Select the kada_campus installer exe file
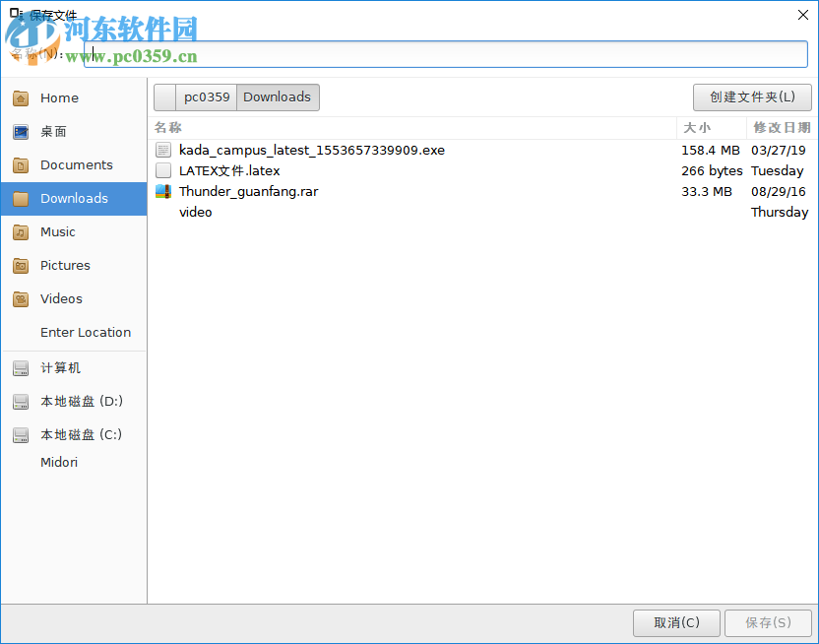This screenshot has width=819, height=644. (310, 150)
